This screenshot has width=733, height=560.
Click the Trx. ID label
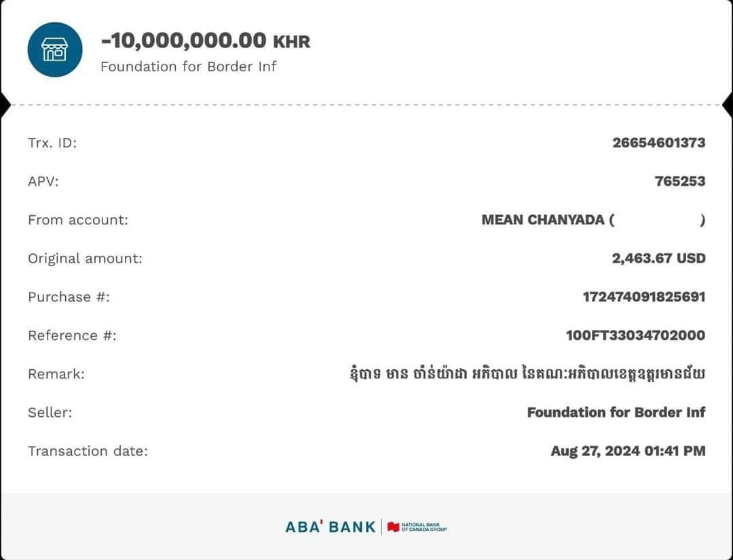pyautogui.click(x=52, y=143)
